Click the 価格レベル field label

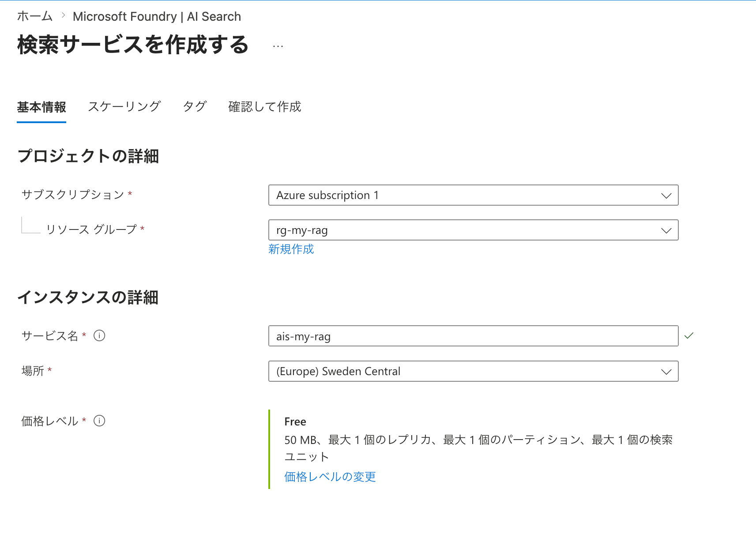coord(50,421)
